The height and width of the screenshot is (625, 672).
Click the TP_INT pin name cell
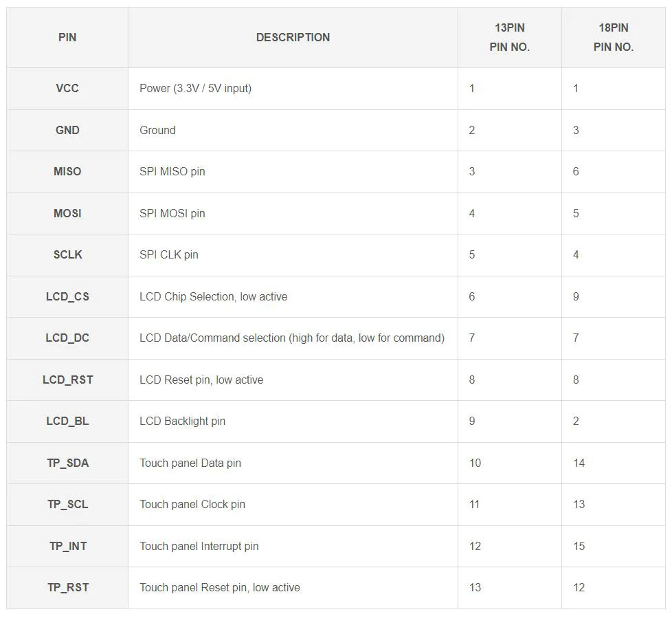67,546
